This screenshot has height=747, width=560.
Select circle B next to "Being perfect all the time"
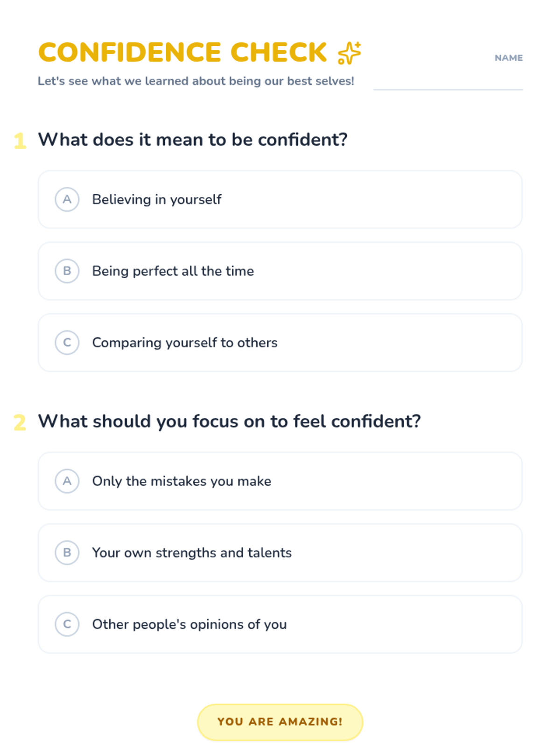click(67, 271)
